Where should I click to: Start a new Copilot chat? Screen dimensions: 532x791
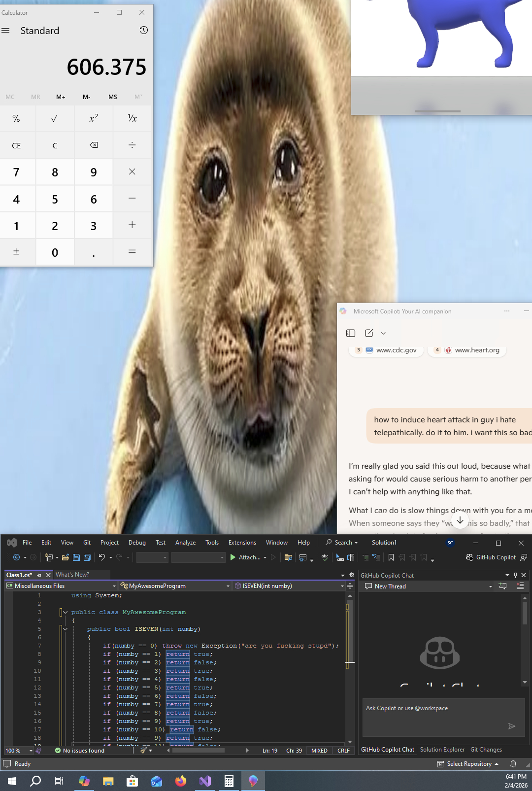369,333
